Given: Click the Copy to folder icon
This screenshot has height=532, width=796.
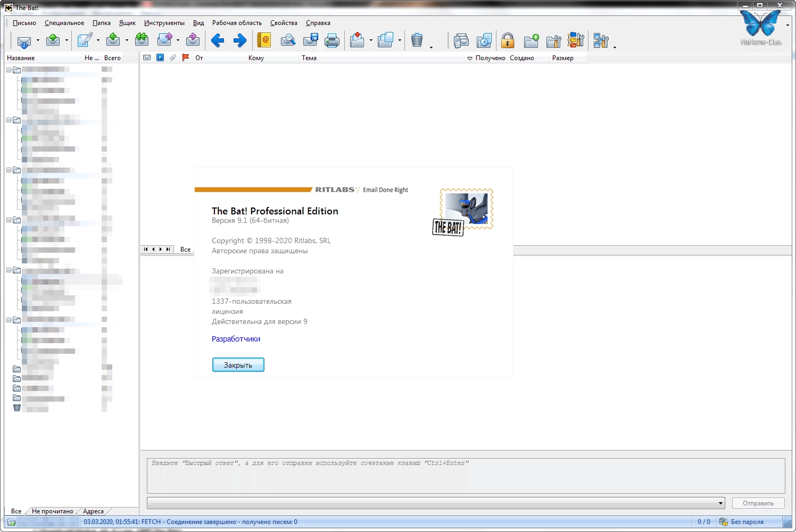Looking at the screenshot, I should point(385,40).
